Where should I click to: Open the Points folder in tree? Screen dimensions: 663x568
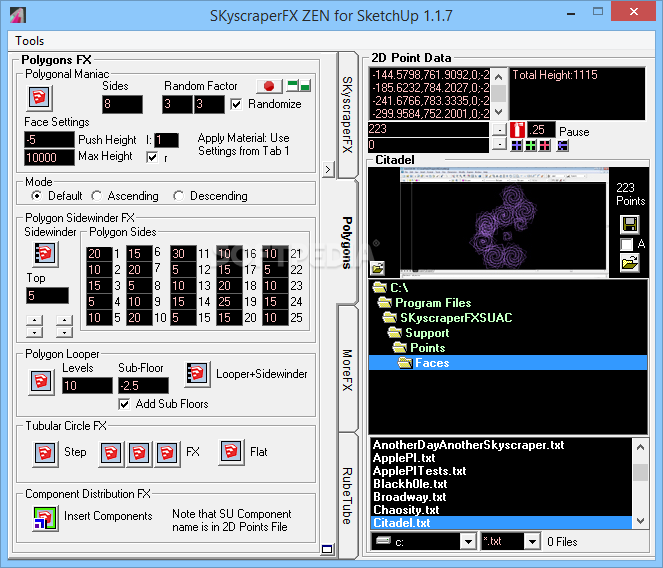tap(419, 348)
